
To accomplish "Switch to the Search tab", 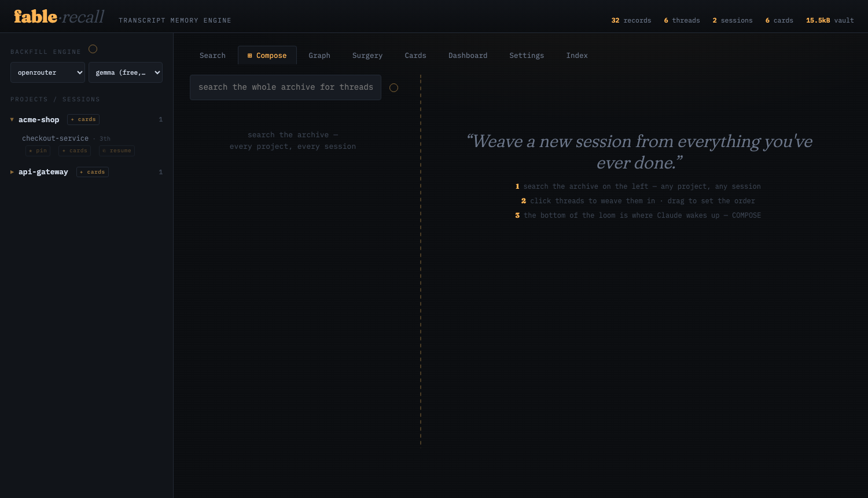I will (x=212, y=56).
